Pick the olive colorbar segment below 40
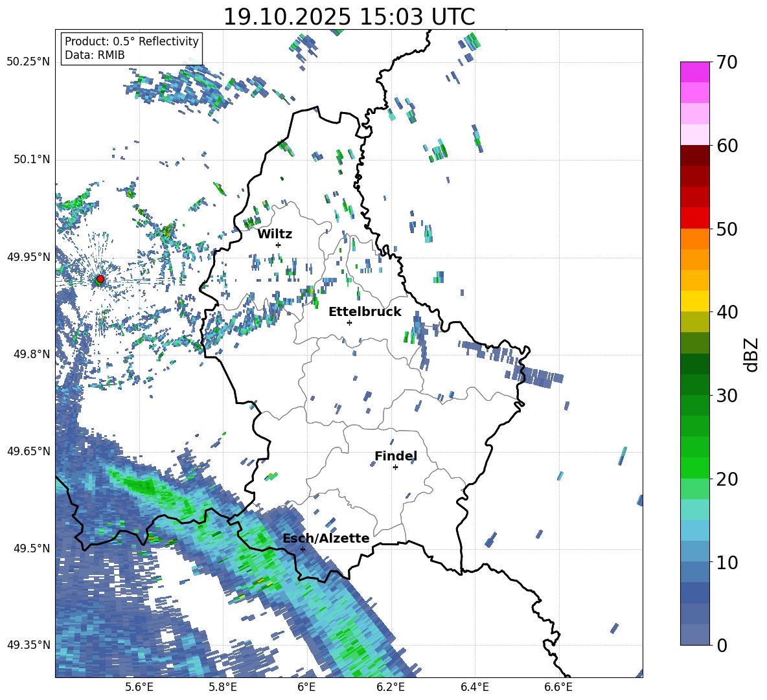This screenshot has width=767, height=700. tap(694, 322)
